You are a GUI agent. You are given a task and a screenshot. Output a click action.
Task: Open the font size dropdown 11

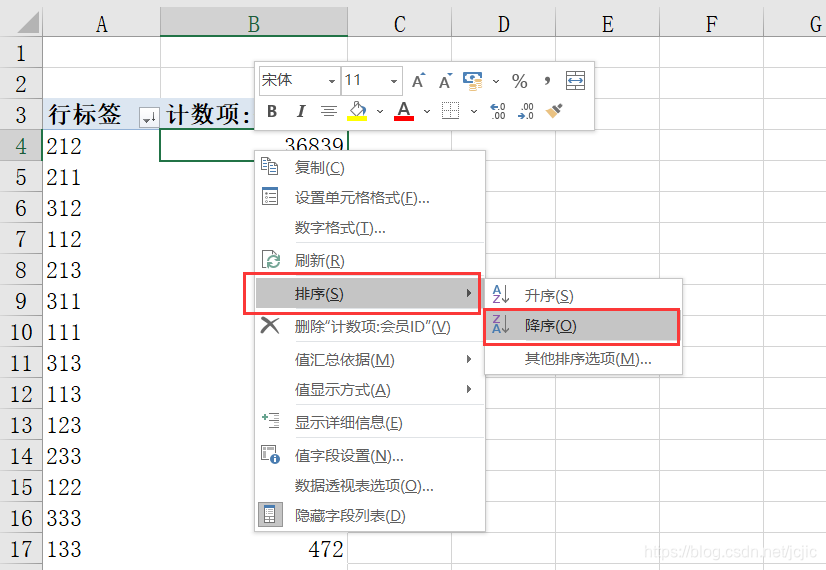pos(394,81)
